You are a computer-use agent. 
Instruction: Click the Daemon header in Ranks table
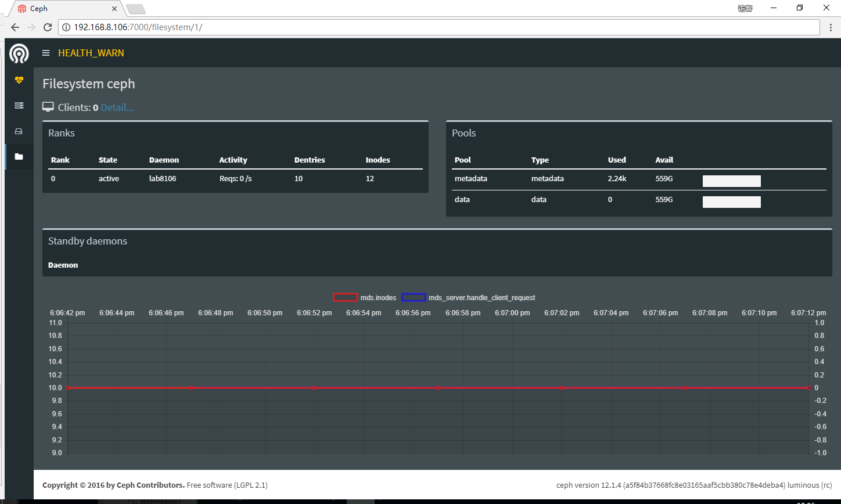pyautogui.click(x=164, y=160)
